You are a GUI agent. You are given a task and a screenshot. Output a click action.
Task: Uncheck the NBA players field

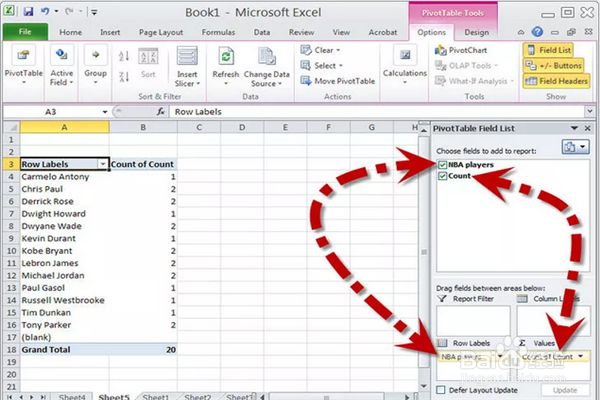pos(442,165)
